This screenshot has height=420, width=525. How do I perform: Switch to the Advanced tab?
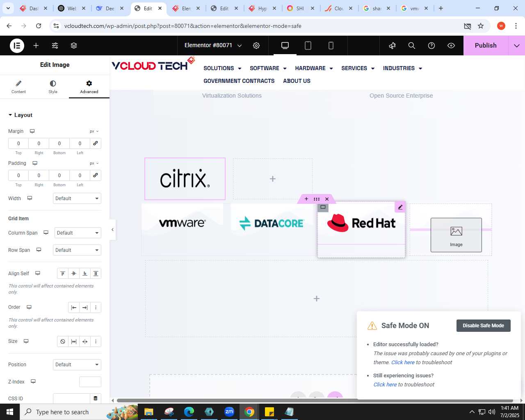click(89, 87)
